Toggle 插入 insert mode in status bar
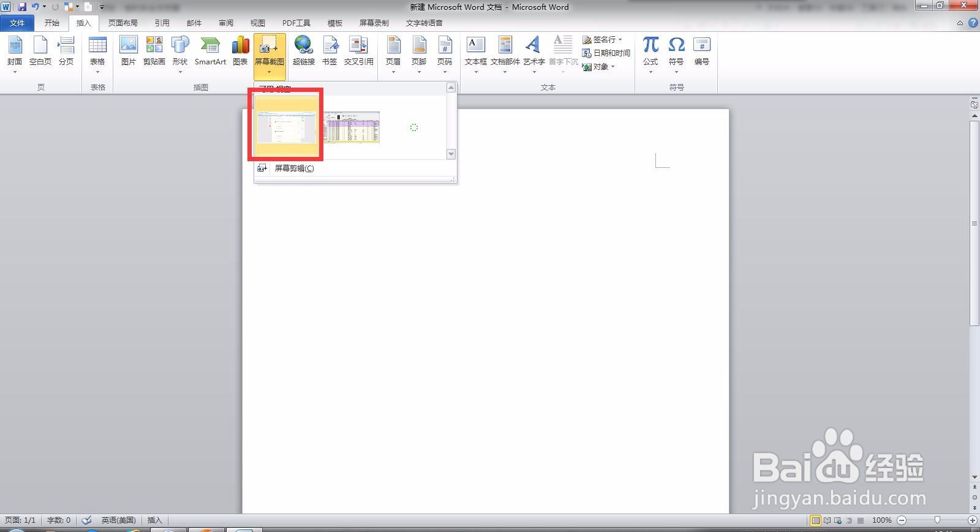Screen dimensions: 980x532 coord(154,520)
